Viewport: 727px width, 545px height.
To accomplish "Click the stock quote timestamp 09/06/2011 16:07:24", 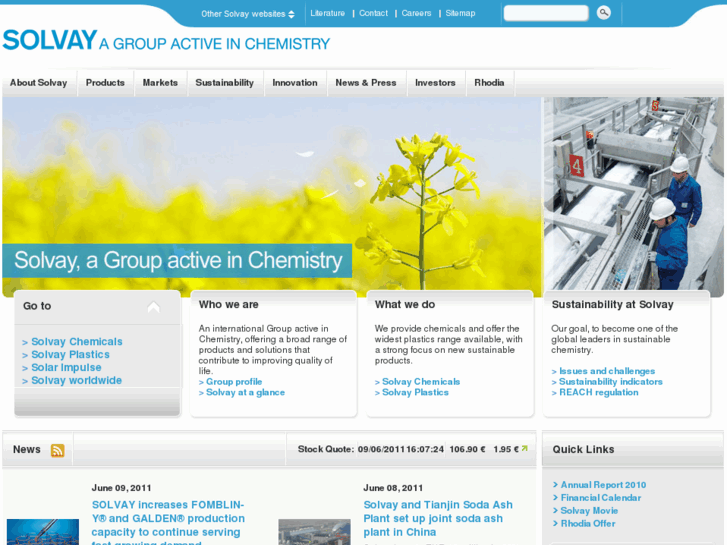I will click(x=401, y=449).
